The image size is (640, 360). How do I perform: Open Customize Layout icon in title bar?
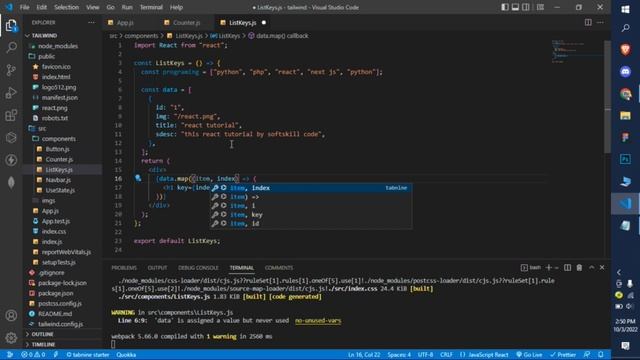coord(540,7)
